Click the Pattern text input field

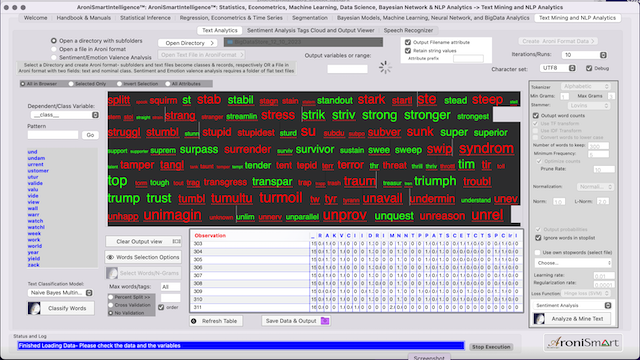pos(53,135)
